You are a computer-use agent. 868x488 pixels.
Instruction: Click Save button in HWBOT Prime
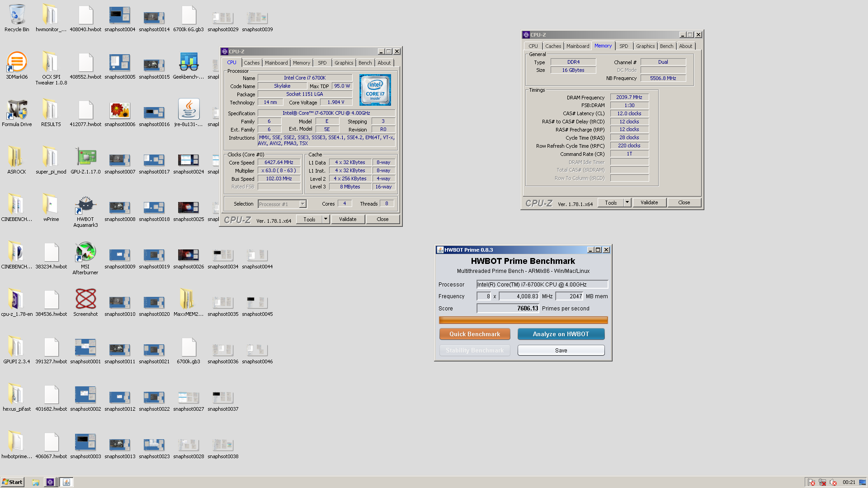coord(561,350)
